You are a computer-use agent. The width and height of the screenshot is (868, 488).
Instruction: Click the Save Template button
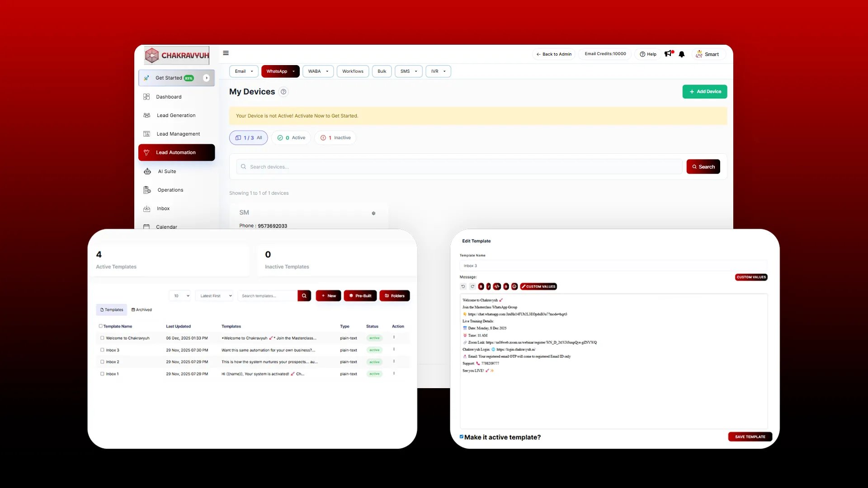(x=750, y=437)
